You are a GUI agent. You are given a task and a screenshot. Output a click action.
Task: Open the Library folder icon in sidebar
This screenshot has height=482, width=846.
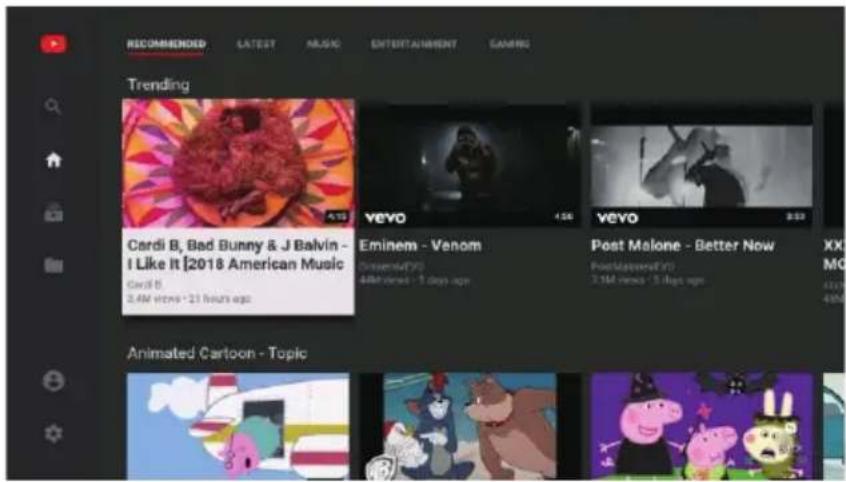coord(53,264)
